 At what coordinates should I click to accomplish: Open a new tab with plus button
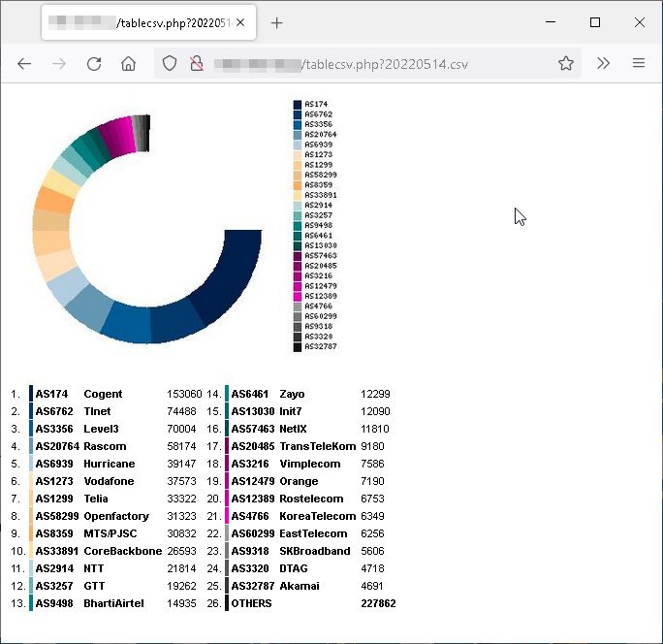[x=276, y=23]
